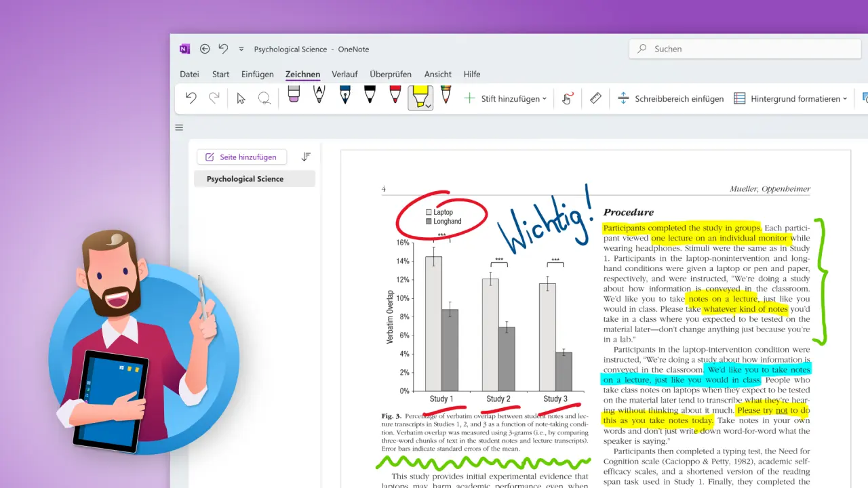The image size is (868, 488).
Task: Open the highlighter options dropdown
Action: [427, 107]
